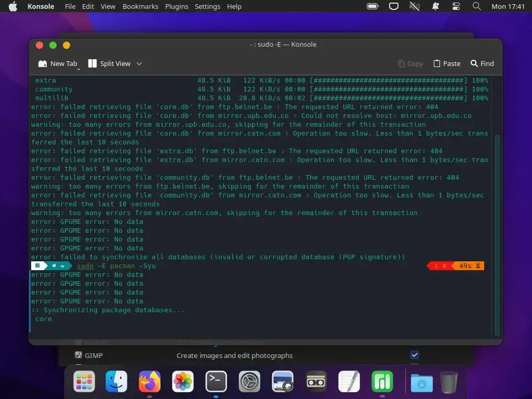Viewport: 532px width, 399px height.
Task: Click the 'pacman' command text
Action: (123, 265)
